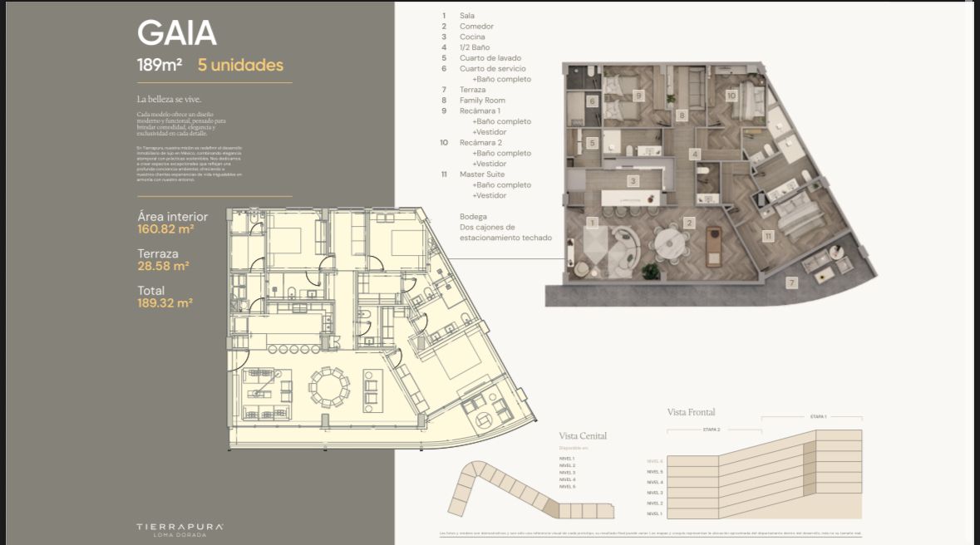The width and height of the screenshot is (980, 545).
Task: Click the '5 unidades' label
Action: click(240, 65)
